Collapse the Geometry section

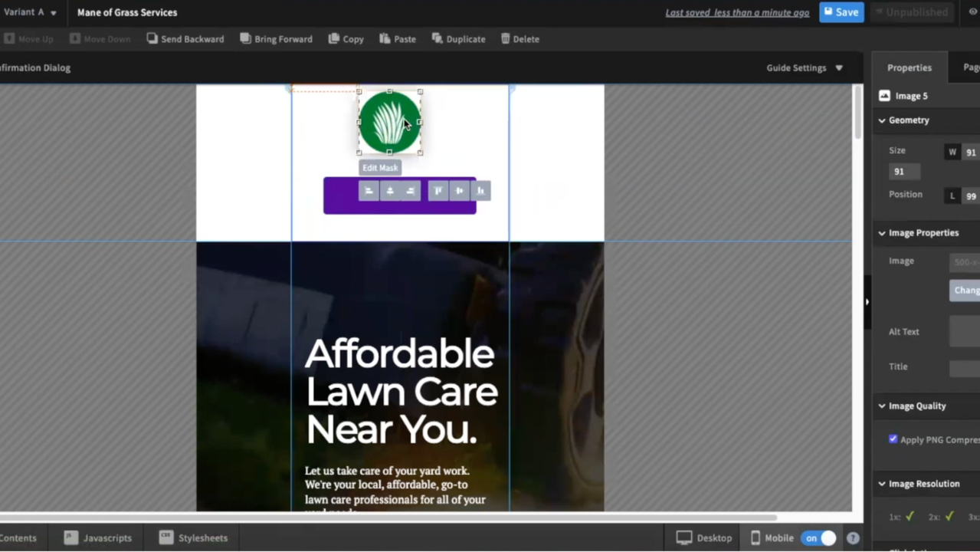point(881,120)
